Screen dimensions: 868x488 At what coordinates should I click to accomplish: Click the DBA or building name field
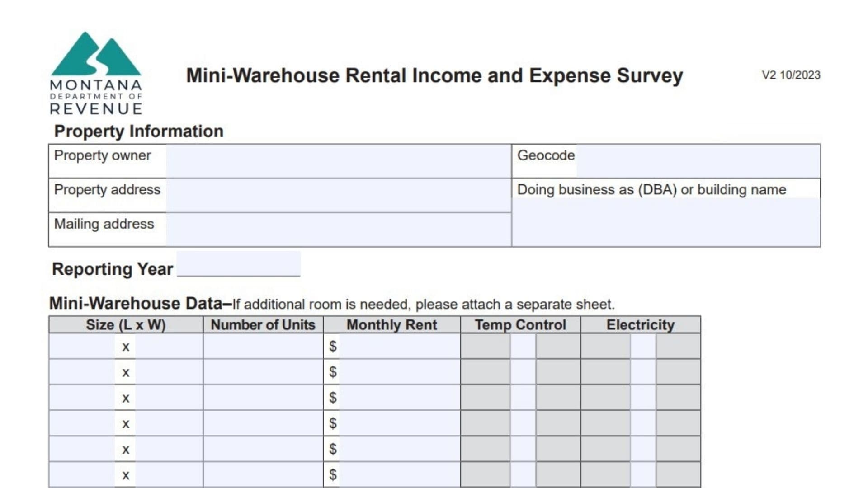(x=666, y=222)
